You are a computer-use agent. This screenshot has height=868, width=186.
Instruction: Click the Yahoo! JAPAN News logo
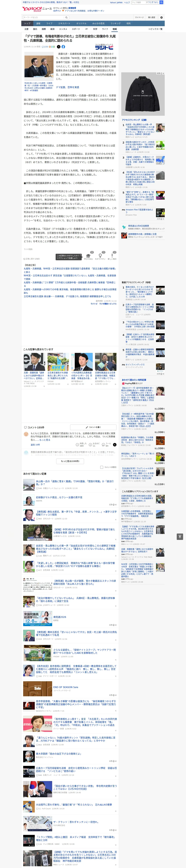[37, 9]
